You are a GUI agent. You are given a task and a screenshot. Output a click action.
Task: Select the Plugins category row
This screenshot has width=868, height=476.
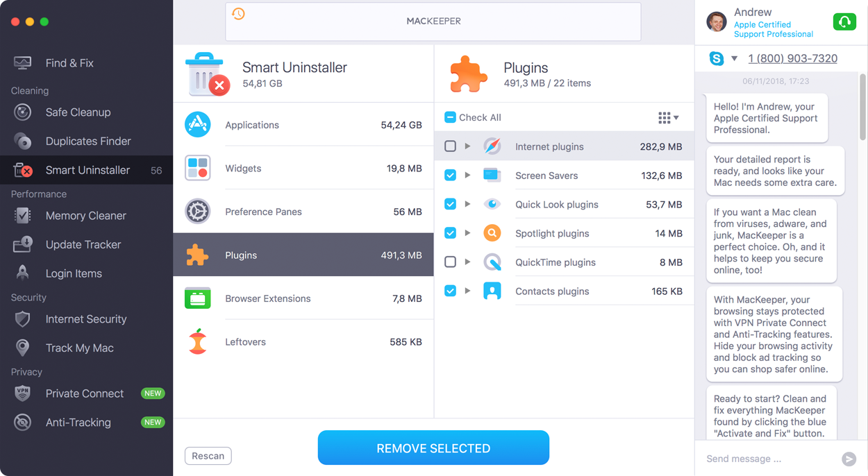(x=303, y=255)
